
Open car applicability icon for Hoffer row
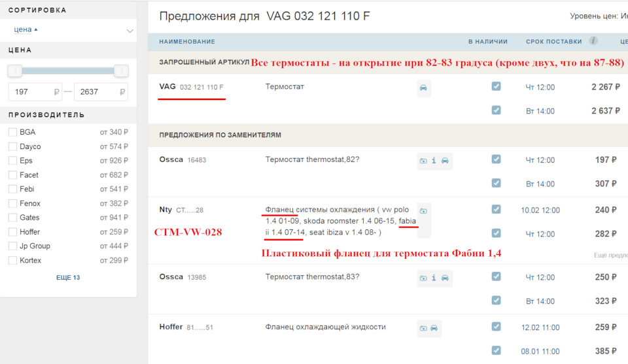[x=434, y=329]
